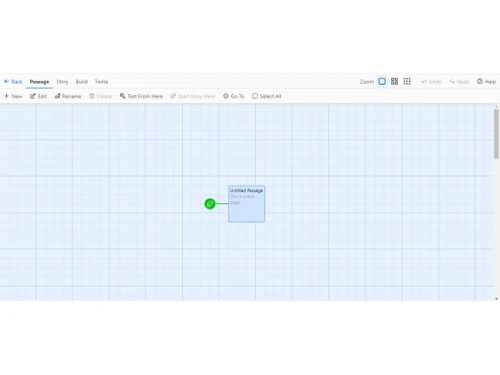Viewport: 500px width, 375px height.
Task: Select the largest passage zoom icon
Action: [x=382, y=81]
